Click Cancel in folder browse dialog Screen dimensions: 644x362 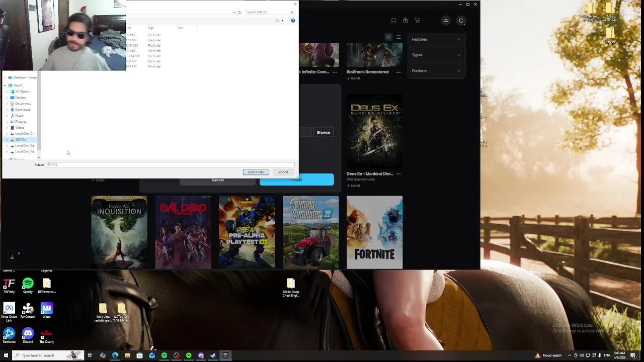(x=284, y=172)
